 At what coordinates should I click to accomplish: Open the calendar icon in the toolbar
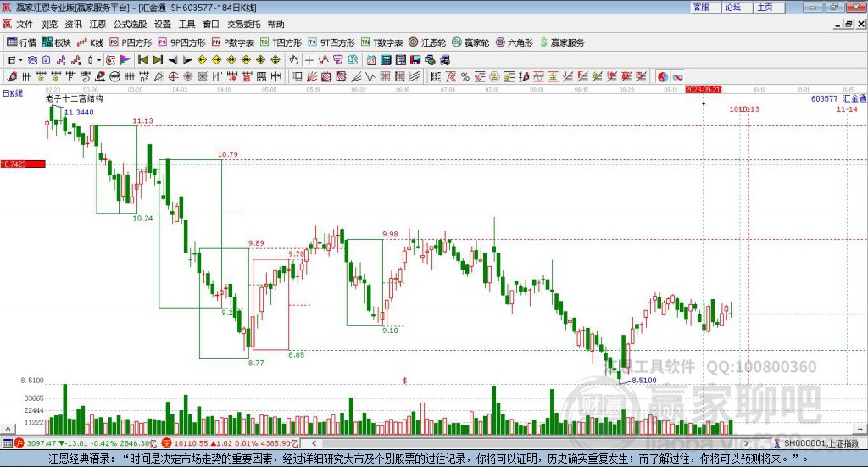pos(371,60)
